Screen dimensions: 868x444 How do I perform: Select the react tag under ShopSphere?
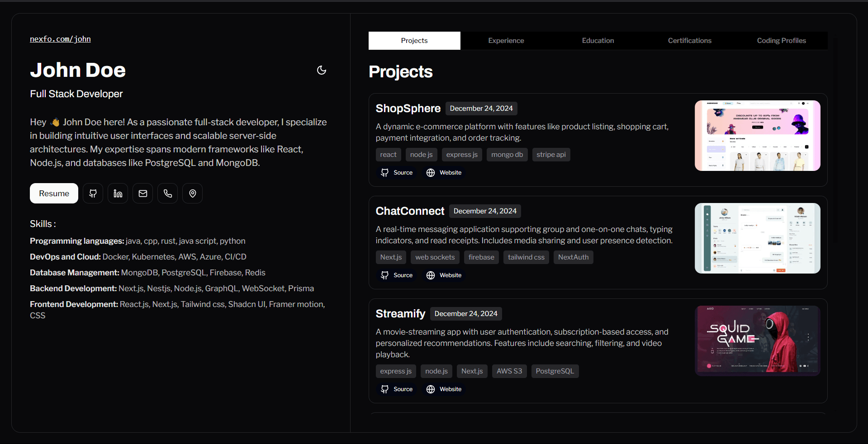pos(388,155)
